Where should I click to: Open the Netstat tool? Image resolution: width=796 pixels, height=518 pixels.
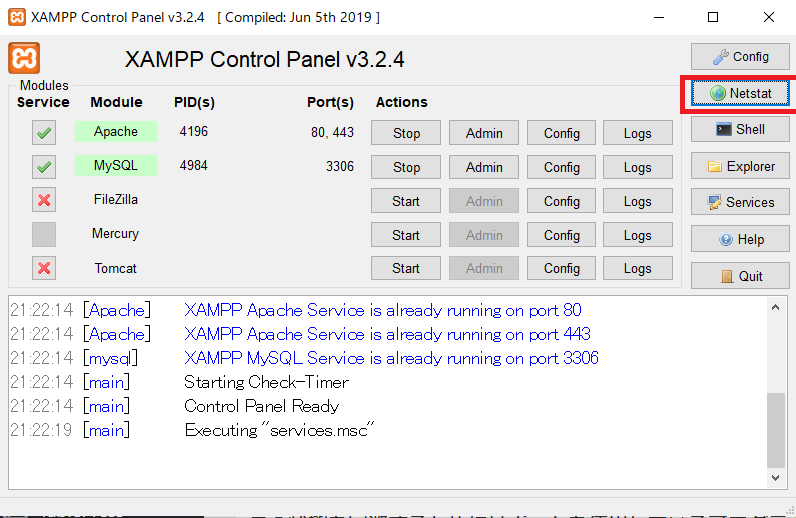point(740,93)
